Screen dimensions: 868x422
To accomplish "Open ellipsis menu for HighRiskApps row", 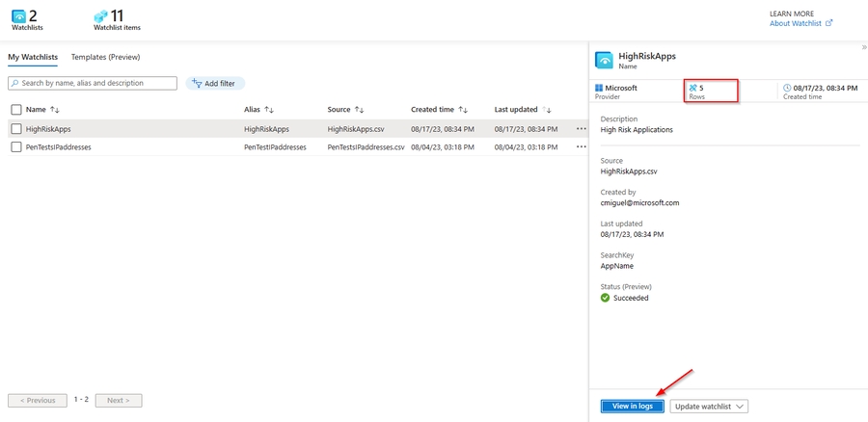I will [x=581, y=128].
